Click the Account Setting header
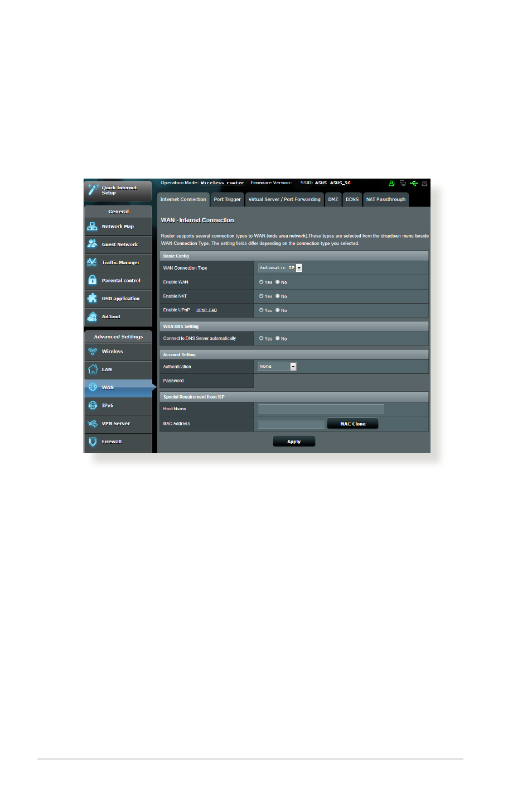 click(294, 354)
